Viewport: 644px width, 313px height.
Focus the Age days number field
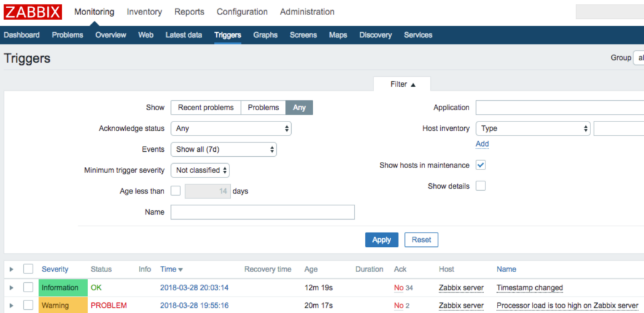pos(208,191)
